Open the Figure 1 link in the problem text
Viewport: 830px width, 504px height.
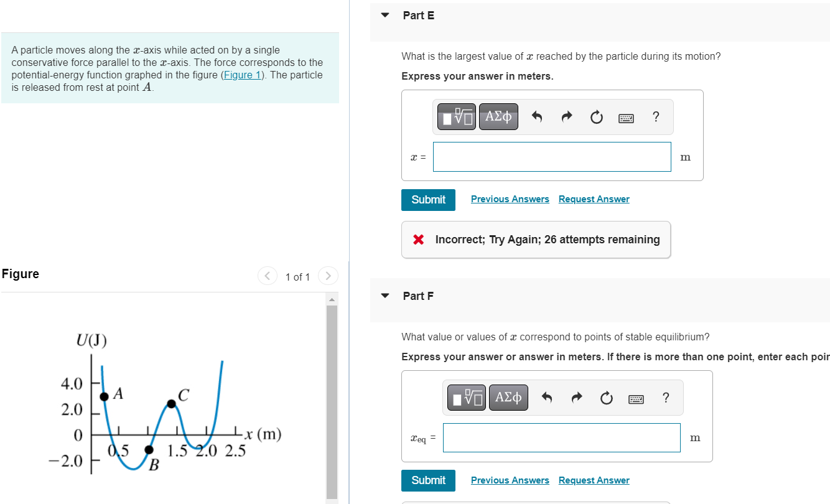pyautogui.click(x=242, y=75)
